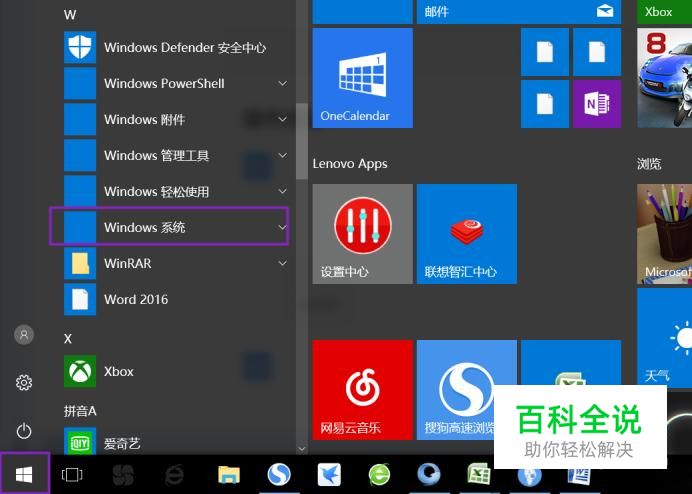Click the 拼音A section header
The image size is (692, 494).
[x=80, y=411]
